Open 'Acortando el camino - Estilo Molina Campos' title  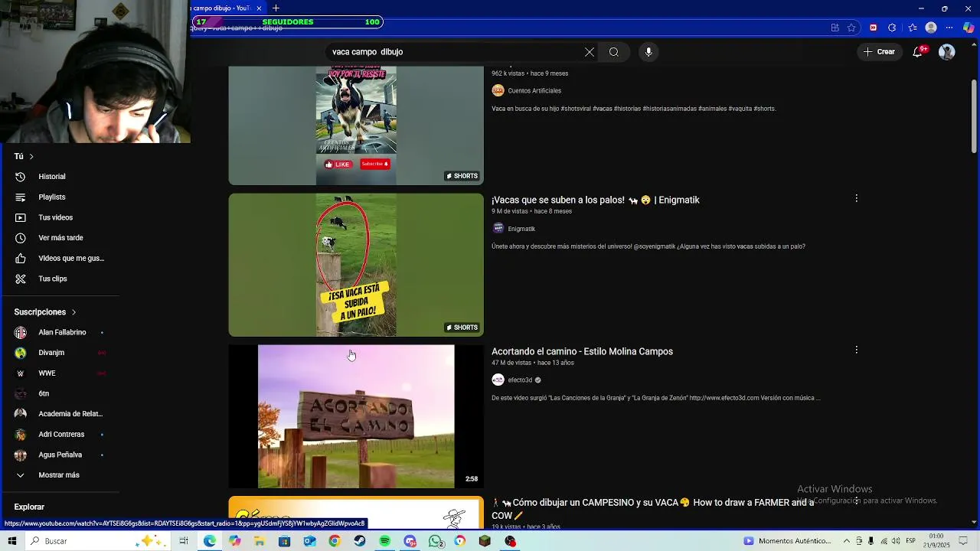coord(582,351)
